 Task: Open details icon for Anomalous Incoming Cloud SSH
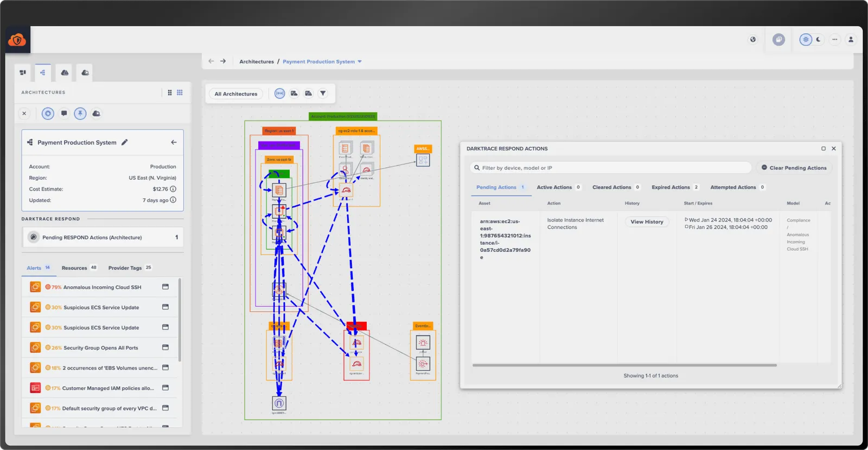[165, 287]
